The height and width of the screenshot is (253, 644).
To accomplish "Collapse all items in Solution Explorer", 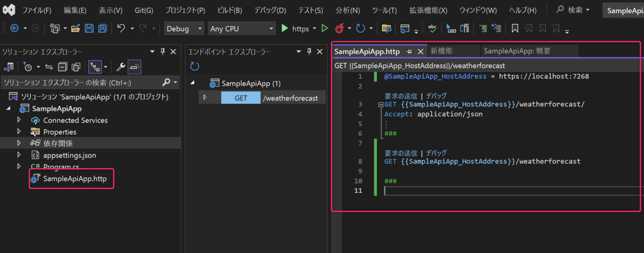I will (62, 67).
